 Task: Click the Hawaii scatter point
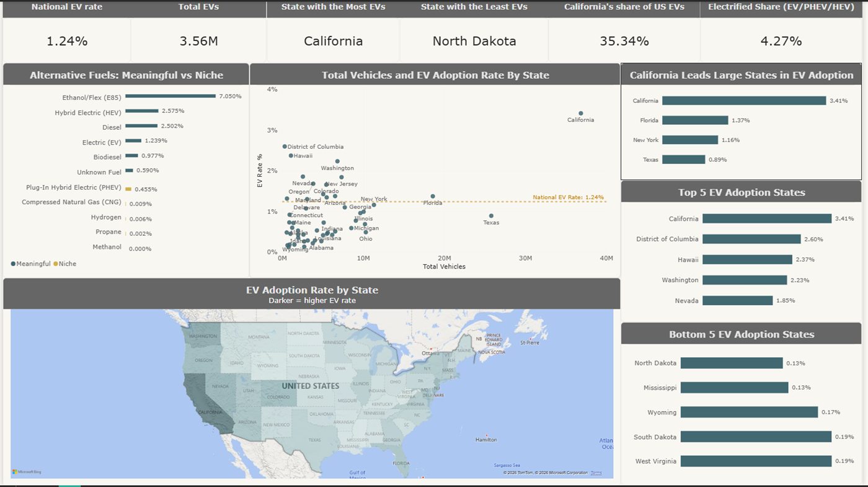(291, 156)
